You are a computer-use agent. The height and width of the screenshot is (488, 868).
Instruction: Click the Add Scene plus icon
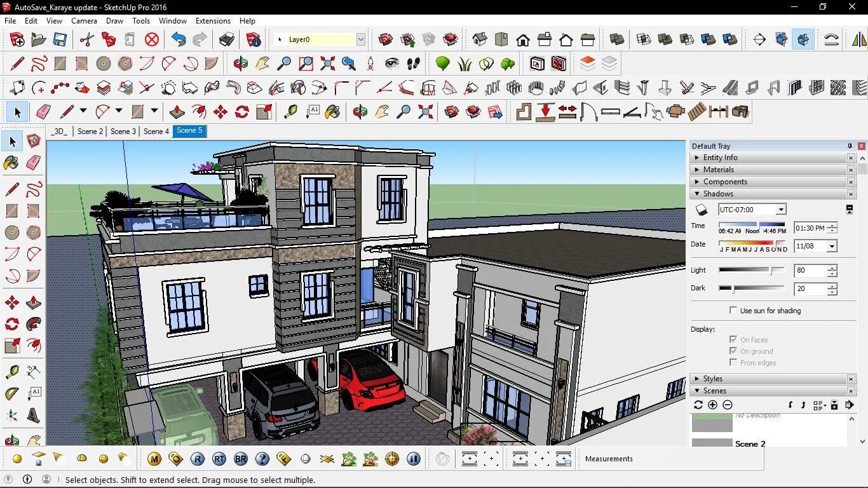pos(712,405)
